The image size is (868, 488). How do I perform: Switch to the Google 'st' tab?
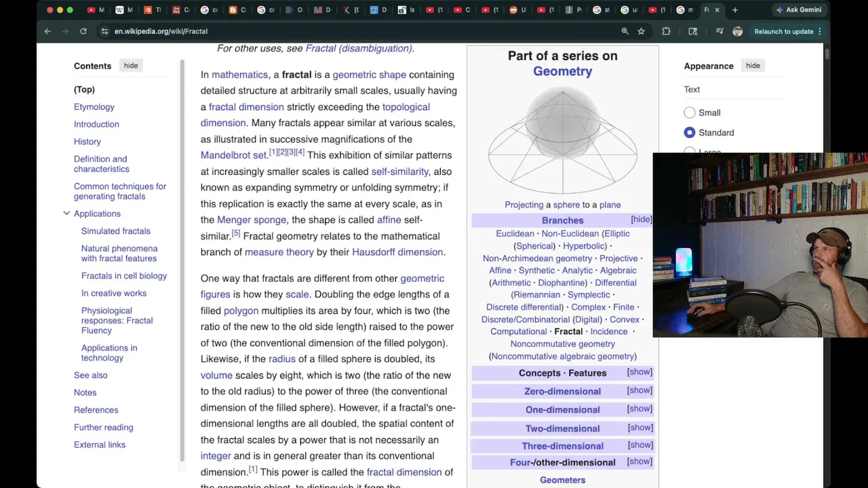[600, 10]
